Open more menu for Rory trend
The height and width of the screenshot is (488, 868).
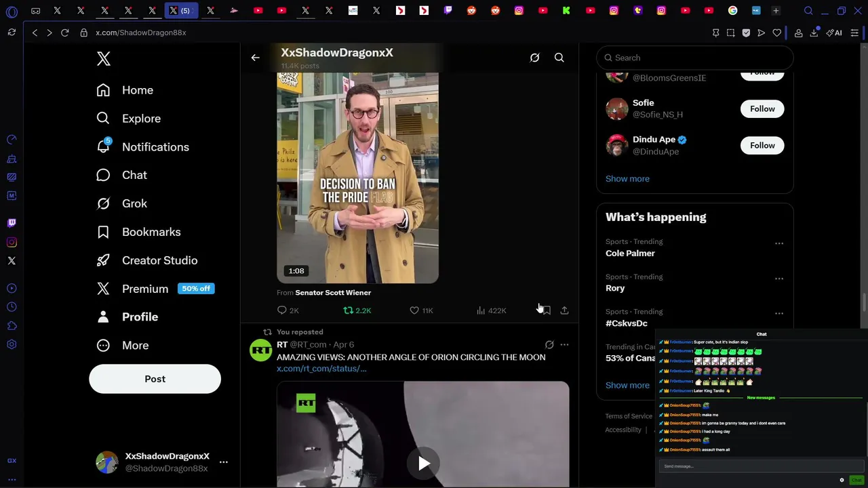(x=779, y=279)
